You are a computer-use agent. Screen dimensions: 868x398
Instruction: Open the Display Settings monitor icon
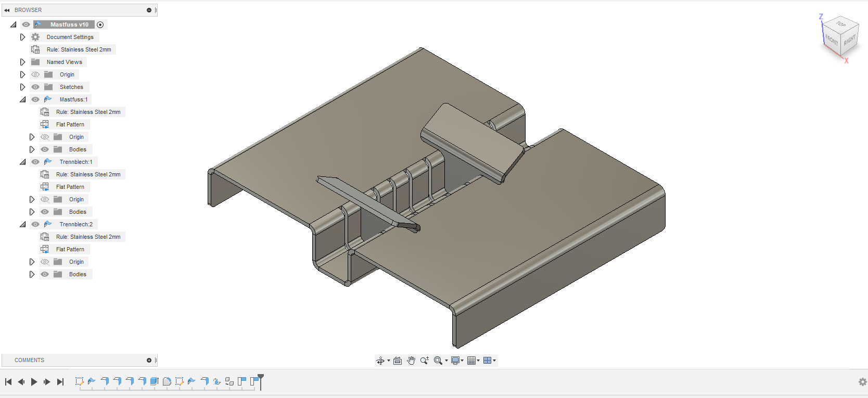[x=455, y=361]
